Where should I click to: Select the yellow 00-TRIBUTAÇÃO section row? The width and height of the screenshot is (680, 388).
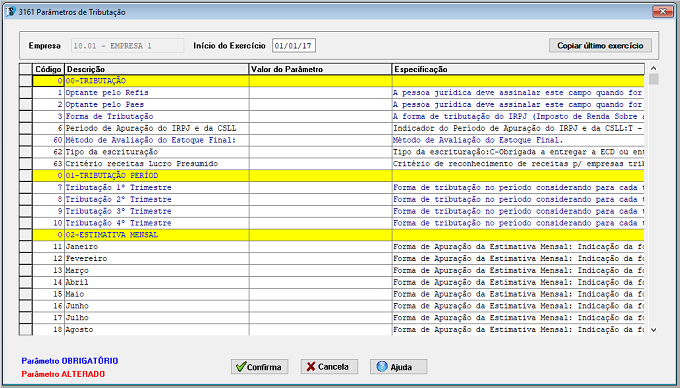[x=338, y=81]
